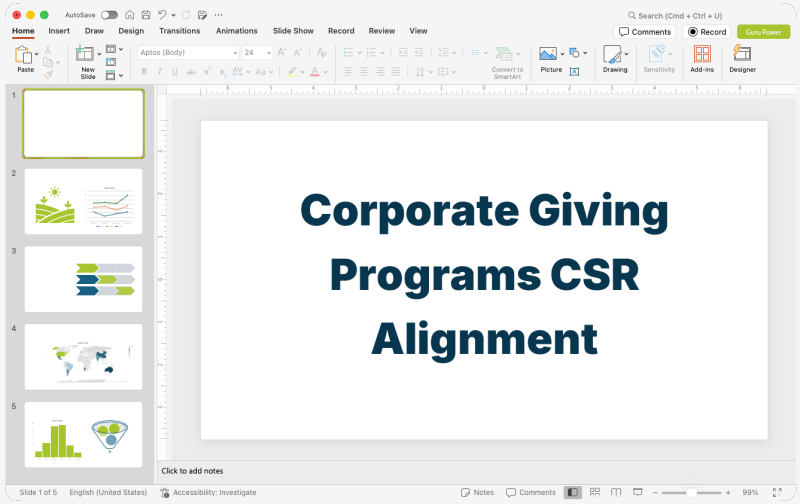Switch to the Design tab
This screenshot has height=504, width=800.
[x=131, y=31]
